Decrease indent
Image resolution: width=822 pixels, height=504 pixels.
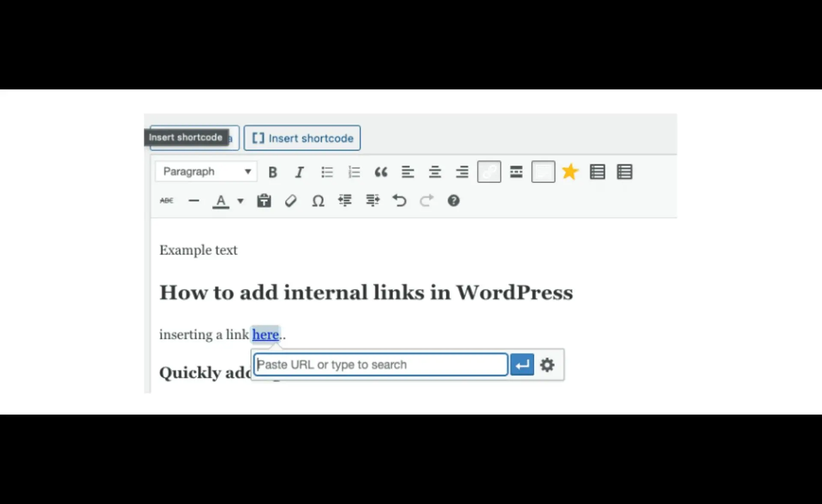(345, 200)
